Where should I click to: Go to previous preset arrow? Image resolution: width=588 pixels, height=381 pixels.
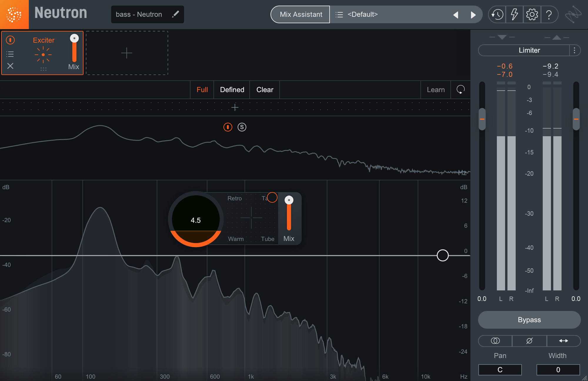pos(456,15)
